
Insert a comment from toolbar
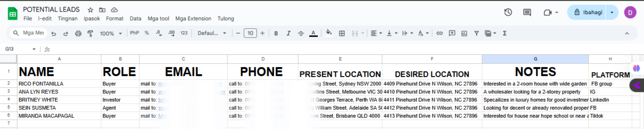tap(452, 33)
